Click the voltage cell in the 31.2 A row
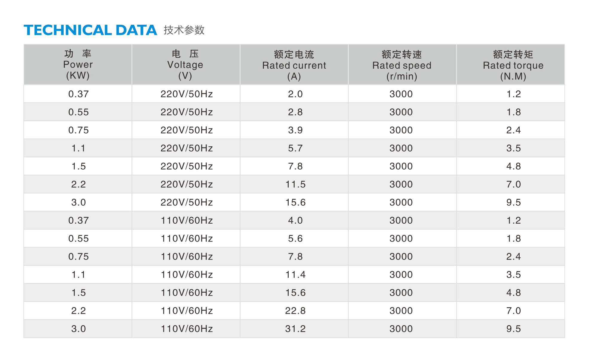Screen dimensions: 600x364 [186, 329]
